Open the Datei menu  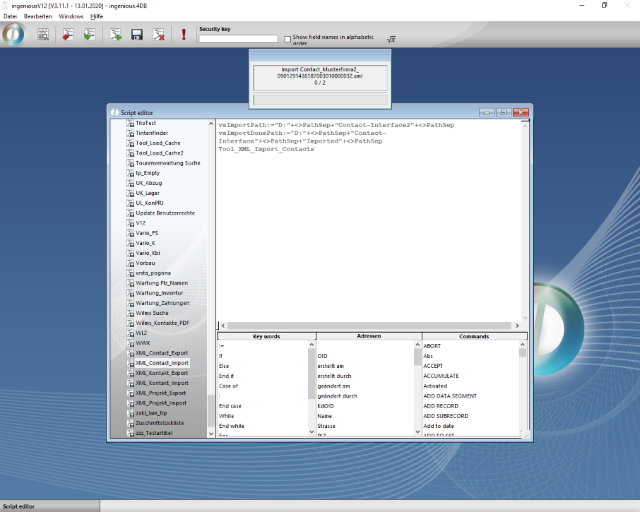pyautogui.click(x=10, y=17)
